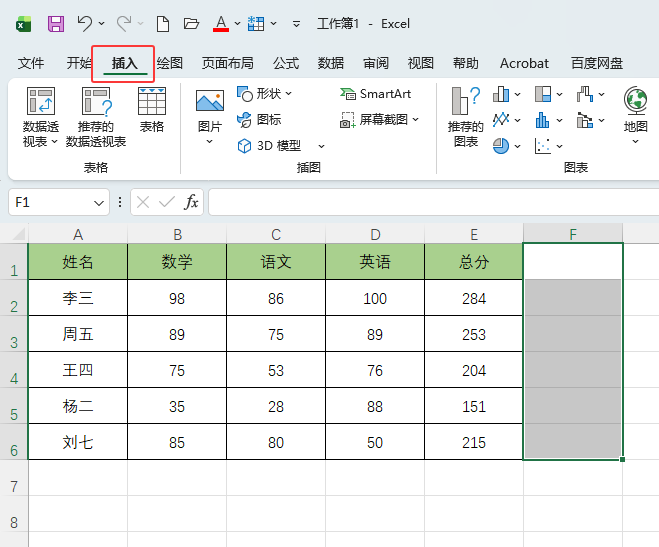Insert a SmartArt graphic

coord(376,94)
